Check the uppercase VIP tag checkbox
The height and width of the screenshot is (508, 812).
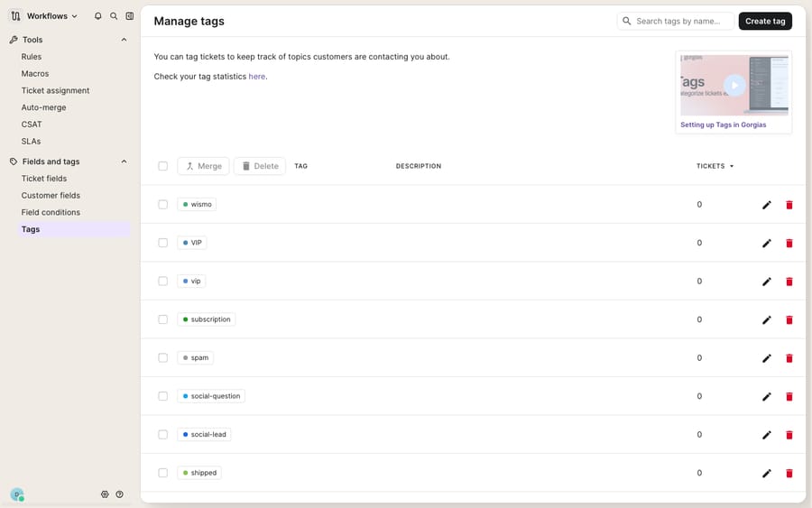pyautogui.click(x=162, y=243)
